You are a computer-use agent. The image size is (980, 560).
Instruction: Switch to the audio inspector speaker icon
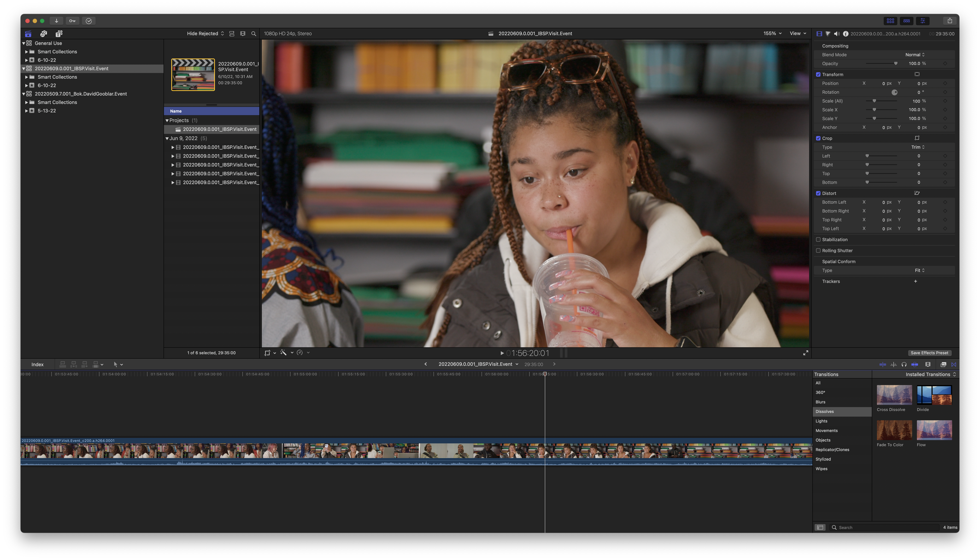pos(837,34)
